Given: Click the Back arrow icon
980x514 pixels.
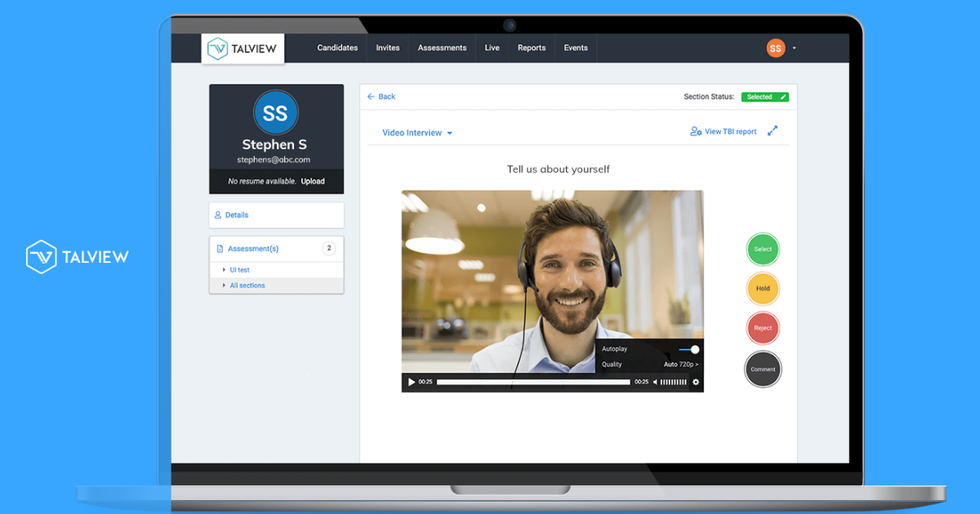Looking at the screenshot, I should (371, 96).
